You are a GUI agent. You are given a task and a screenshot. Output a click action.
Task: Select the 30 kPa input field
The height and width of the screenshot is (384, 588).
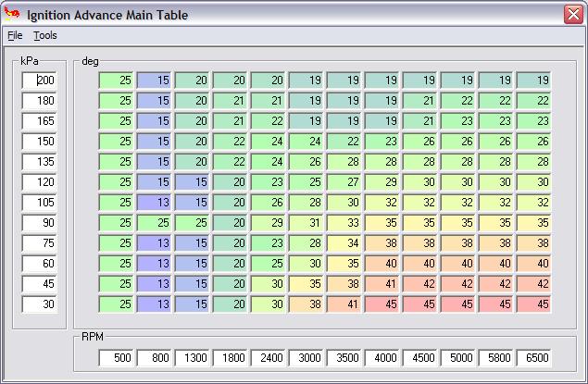click(x=39, y=304)
